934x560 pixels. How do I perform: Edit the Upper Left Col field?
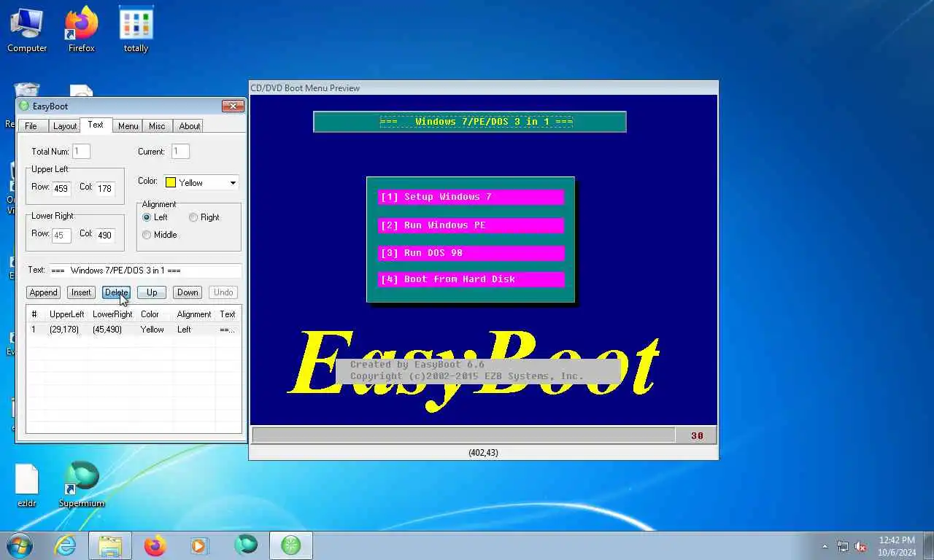(x=105, y=188)
